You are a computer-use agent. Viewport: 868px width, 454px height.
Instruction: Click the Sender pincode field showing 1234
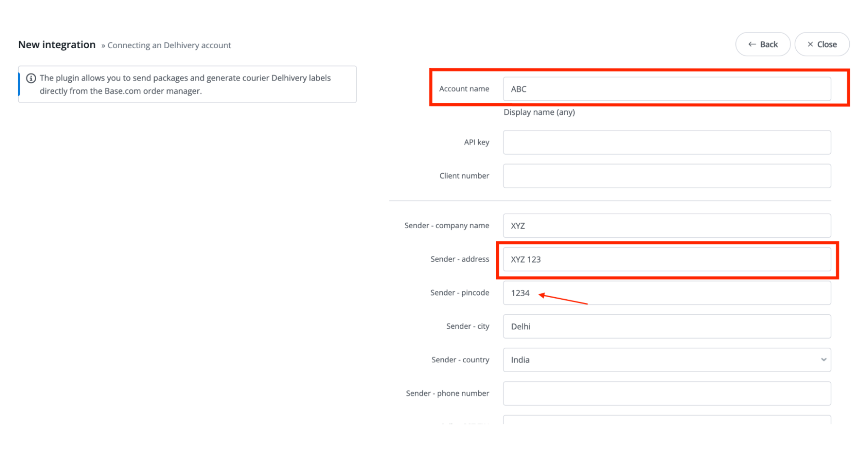pyautogui.click(x=666, y=293)
